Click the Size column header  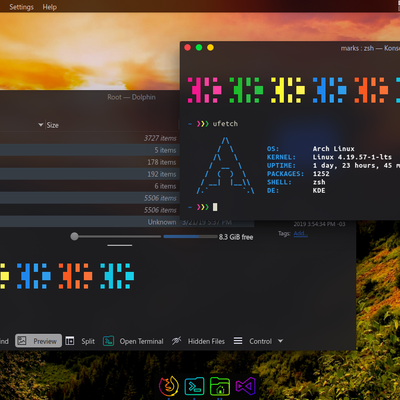point(52,125)
